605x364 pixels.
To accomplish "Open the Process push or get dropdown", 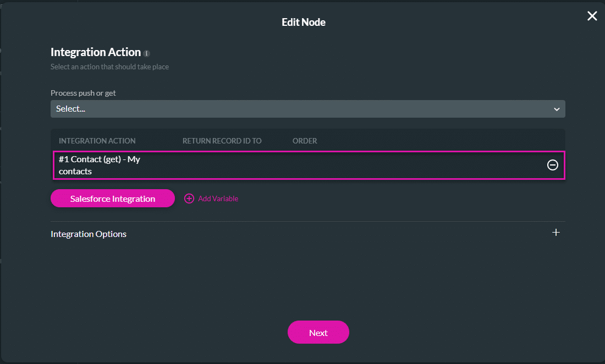I will click(307, 109).
